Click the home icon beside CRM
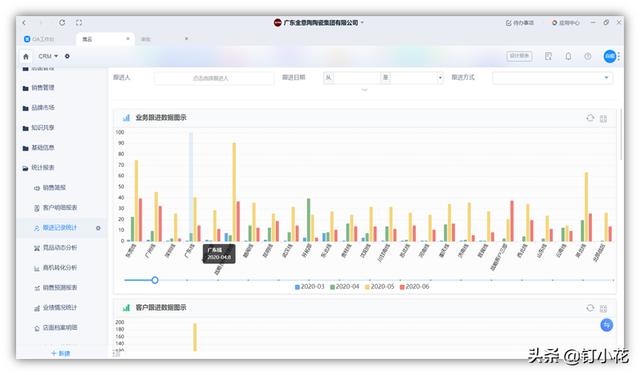 tap(26, 56)
